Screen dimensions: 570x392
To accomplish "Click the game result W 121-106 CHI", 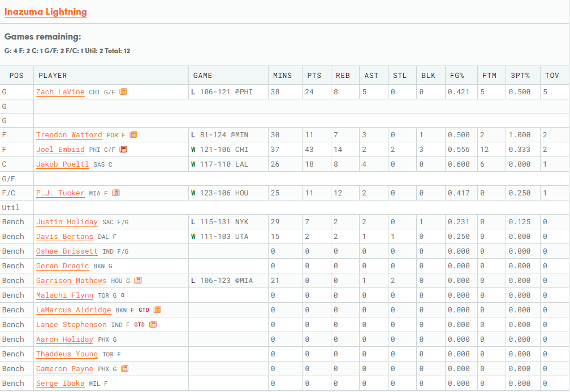I will coord(219,150).
